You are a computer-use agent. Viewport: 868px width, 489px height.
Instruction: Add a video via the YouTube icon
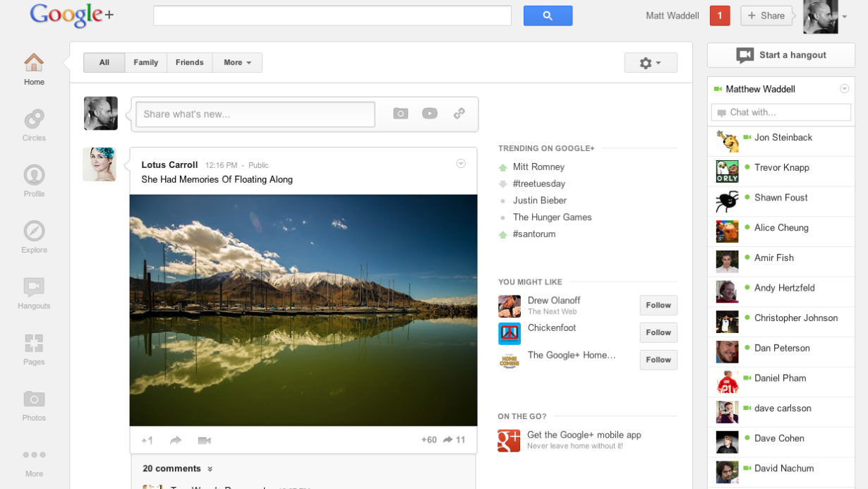[x=430, y=113]
